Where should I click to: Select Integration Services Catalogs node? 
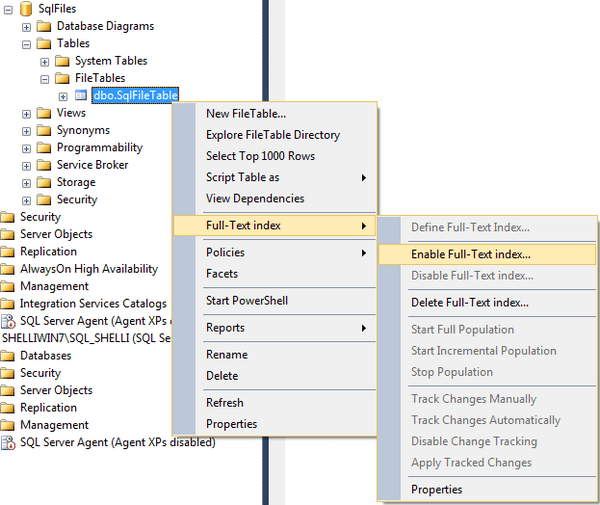coord(93,304)
